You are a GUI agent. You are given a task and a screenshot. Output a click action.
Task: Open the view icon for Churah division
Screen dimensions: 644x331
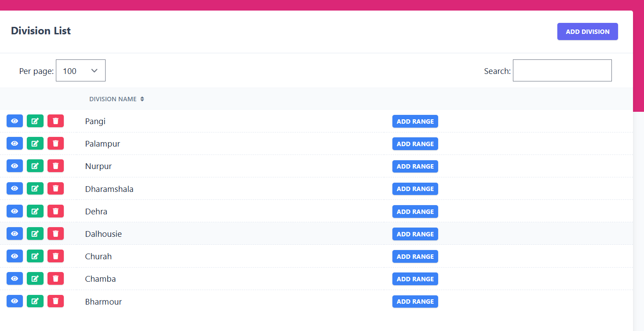tap(15, 256)
